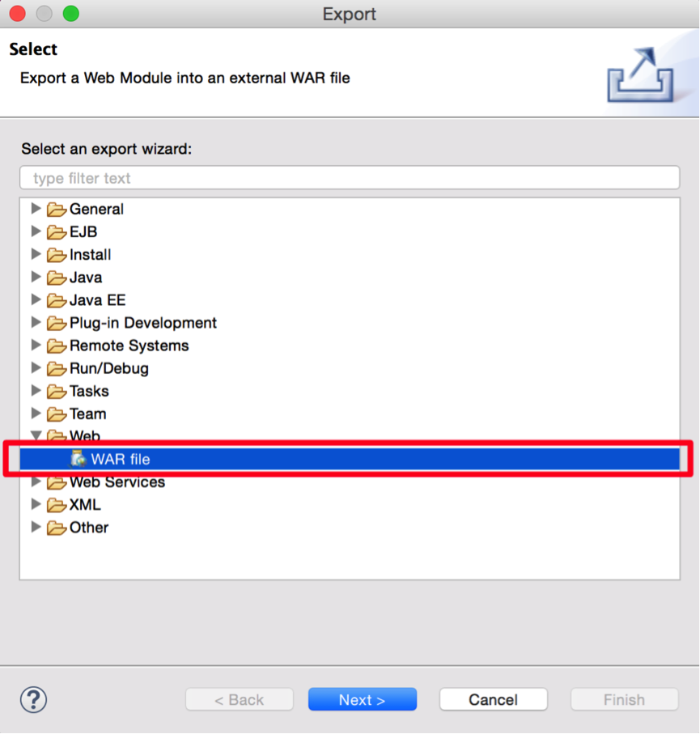
Task: Click the Other folder icon
Action: coord(56,528)
